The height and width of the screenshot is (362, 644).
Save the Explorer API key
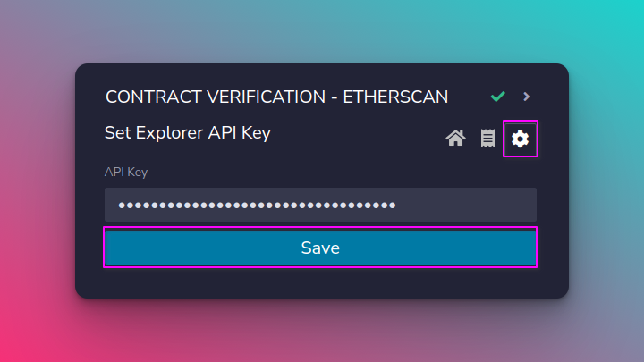pos(320,248)
